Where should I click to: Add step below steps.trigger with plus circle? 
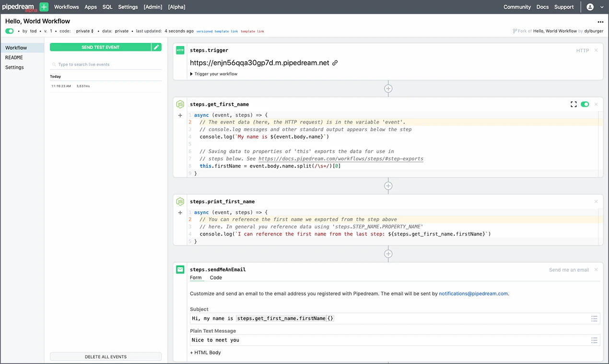[x=388, y=89]
